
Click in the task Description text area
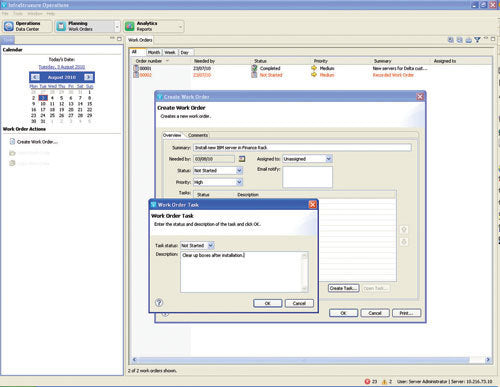pyautogui.click(x=241, y=272)
